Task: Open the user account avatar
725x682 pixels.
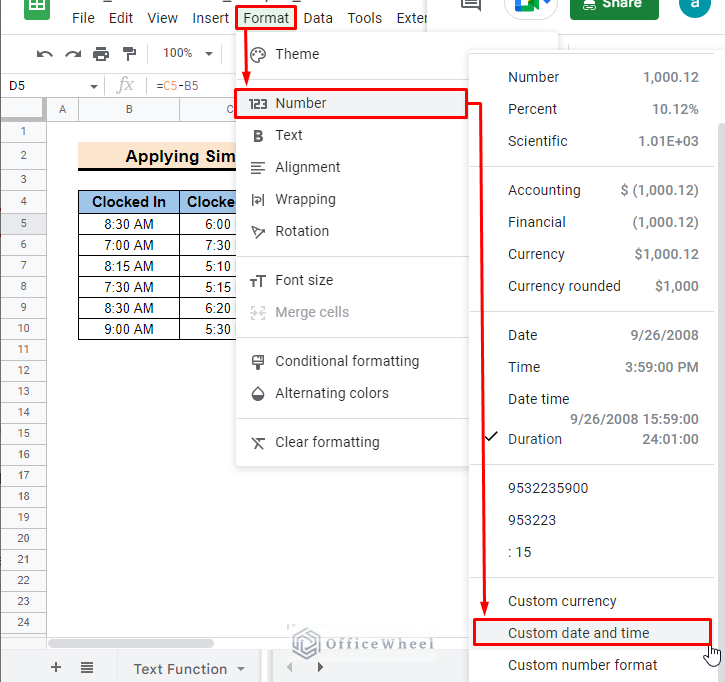Action: coord(694,6)
